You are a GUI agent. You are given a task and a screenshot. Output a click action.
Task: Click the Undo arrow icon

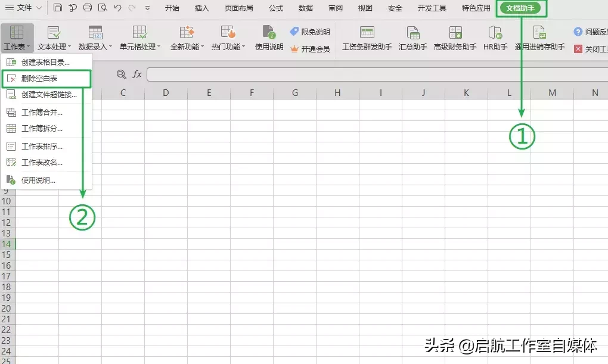[118, 7]
